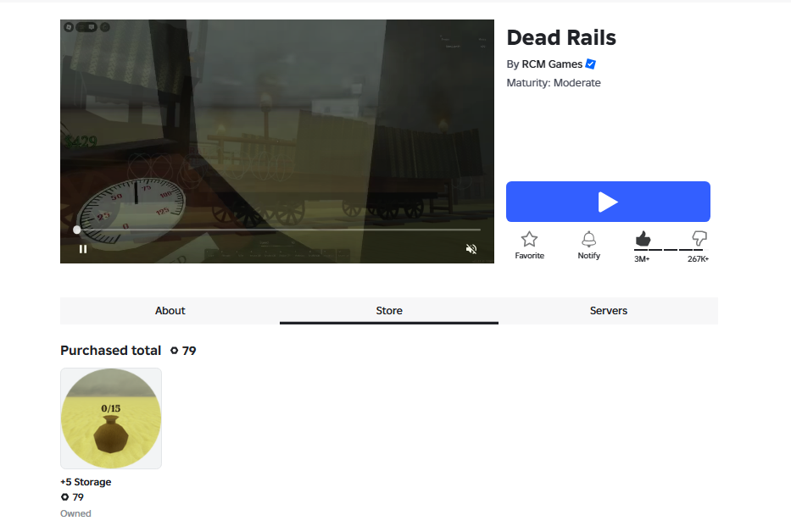Start the game with the blue Play button
The height and width of the screenshot is (532, 791).
[608, 202]
